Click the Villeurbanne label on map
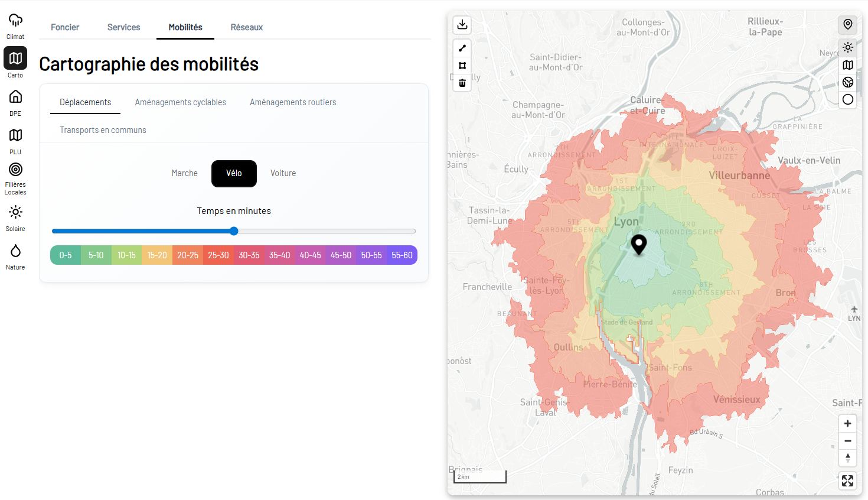Screen dimensions: 868x500 (739, 176)
